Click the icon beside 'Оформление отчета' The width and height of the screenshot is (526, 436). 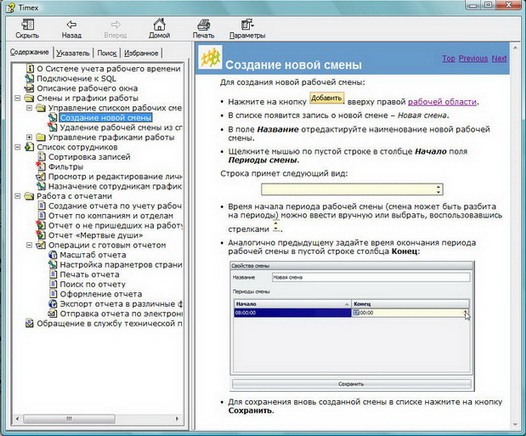click(x=53, y=293)
